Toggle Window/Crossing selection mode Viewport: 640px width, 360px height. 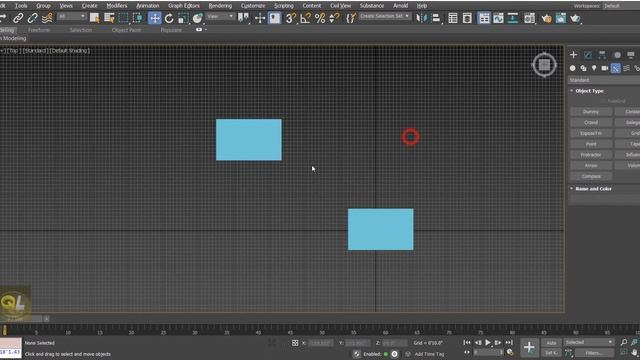pos(138,18)
